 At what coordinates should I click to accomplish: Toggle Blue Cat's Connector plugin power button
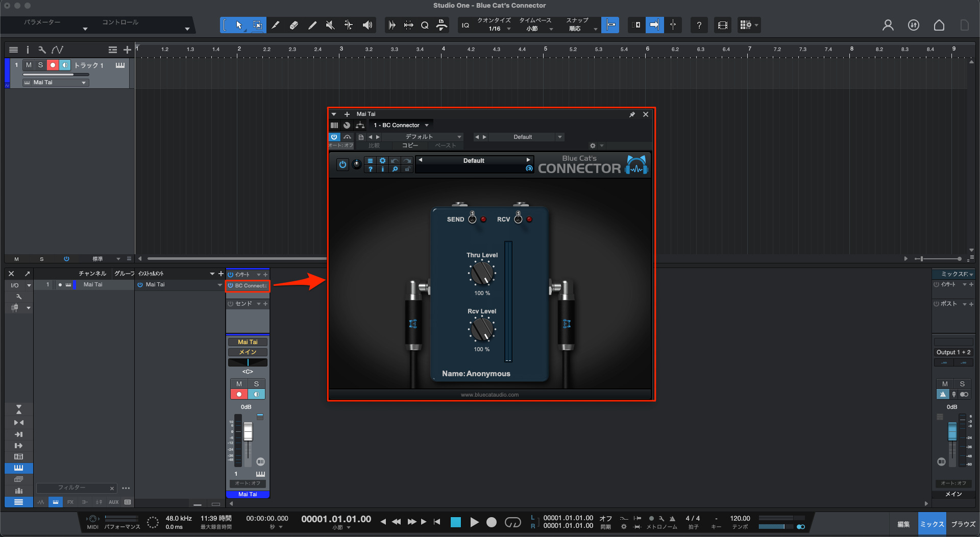coord(342,164)
